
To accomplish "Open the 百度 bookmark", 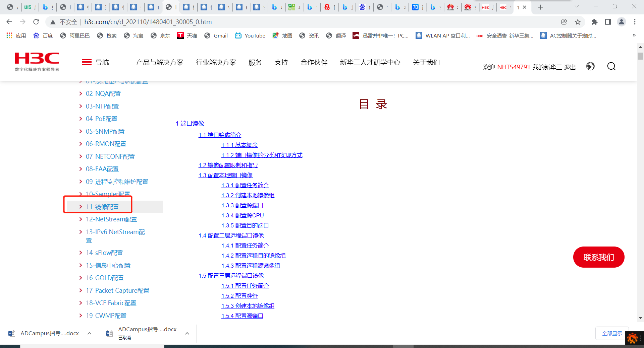I will click(x=43, y=36).
